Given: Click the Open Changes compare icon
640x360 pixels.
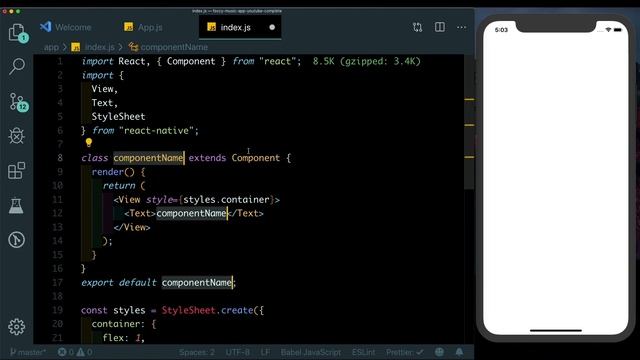Looking at the screenshot, I should [x=417, y=27].
